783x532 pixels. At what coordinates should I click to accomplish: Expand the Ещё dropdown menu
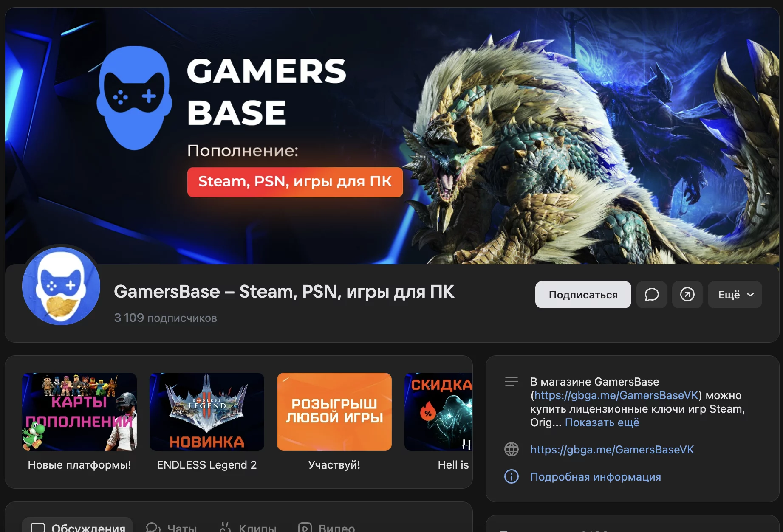735,295
